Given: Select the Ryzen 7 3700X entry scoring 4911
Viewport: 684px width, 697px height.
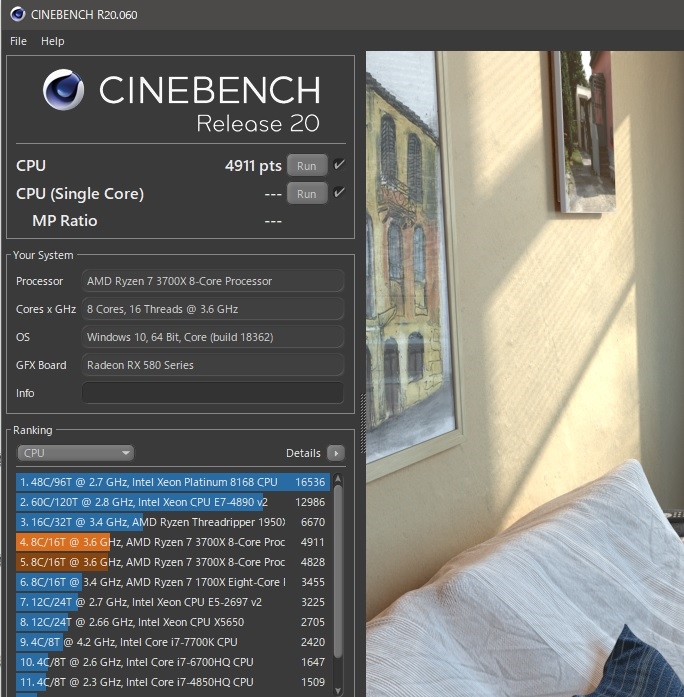Looking at the screenshot, I should [173, 542].
